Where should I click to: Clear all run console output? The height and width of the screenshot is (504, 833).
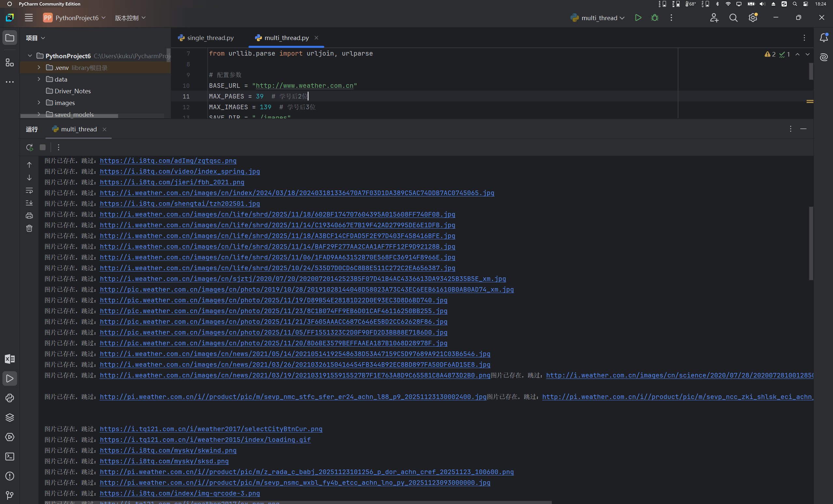pos(29,228)
